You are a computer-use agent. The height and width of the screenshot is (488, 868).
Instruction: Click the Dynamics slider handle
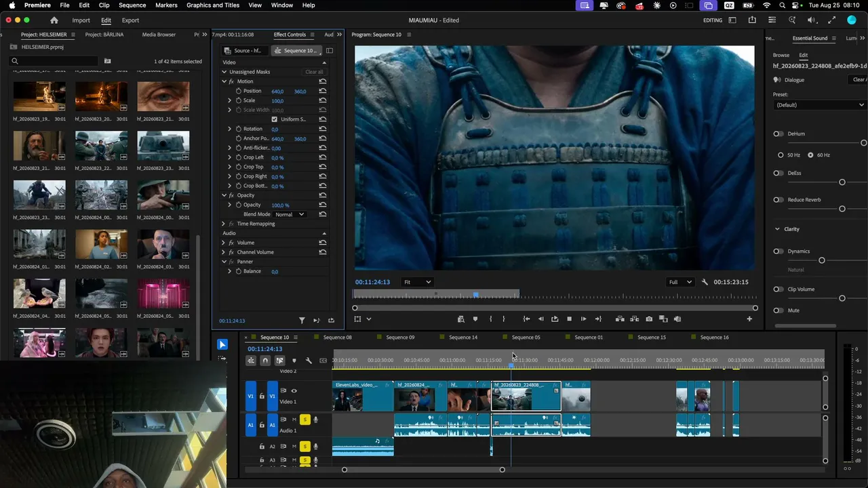(822, 260)
